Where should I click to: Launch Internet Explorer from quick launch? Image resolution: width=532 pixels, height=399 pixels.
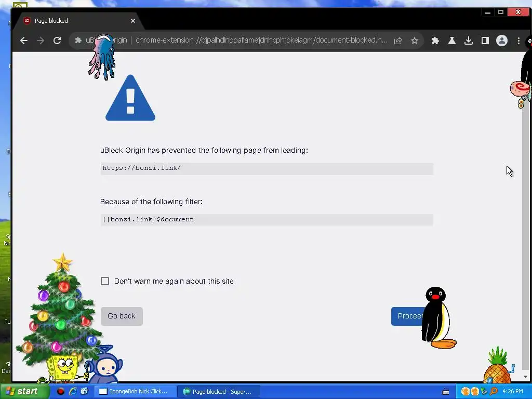(73, 391)
